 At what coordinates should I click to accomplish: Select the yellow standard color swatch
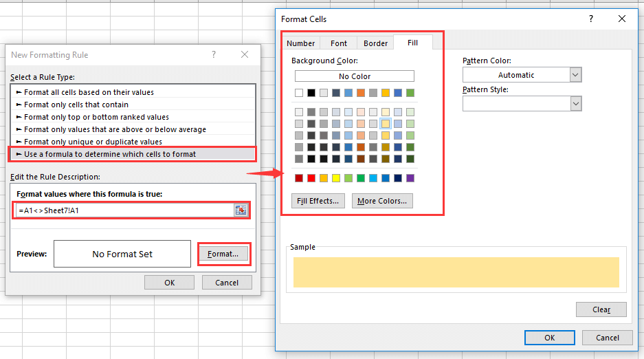[x=336, y=178]
